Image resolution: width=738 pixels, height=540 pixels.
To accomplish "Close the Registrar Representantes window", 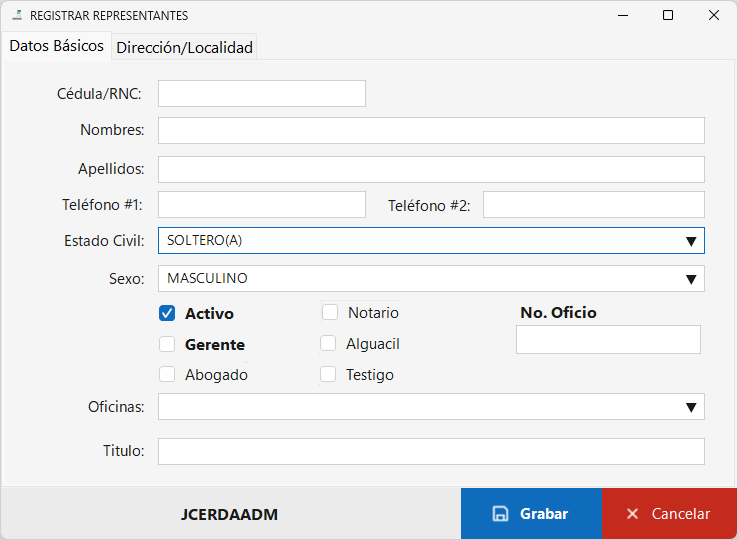I will pos(714,16).
